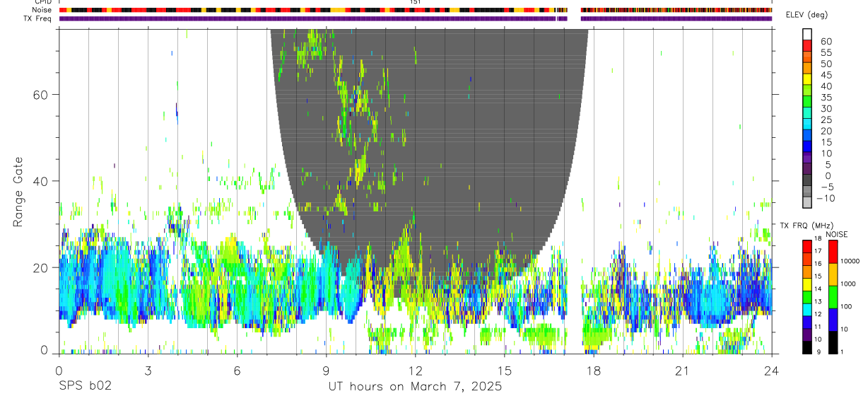The height and width of the screenshot is (401, 868).
Task: Click the dark gray swatch in ELEV legend
Action: 807,180
